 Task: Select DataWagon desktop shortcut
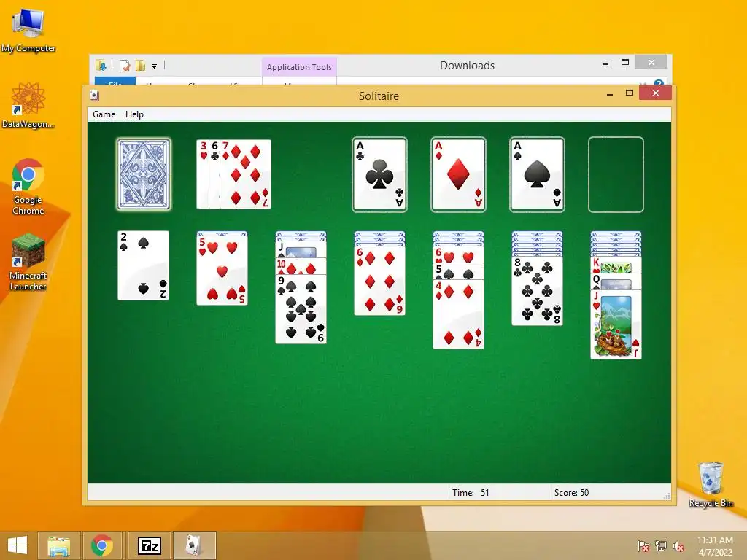pos(28,105)
